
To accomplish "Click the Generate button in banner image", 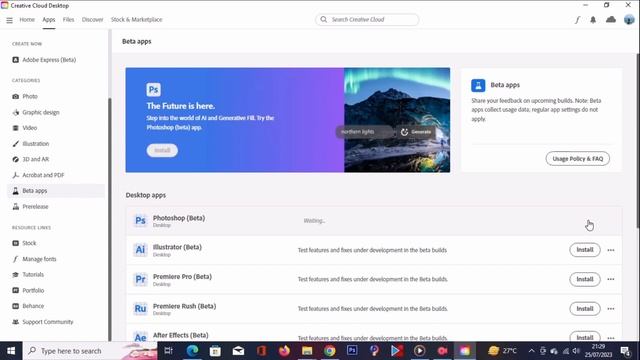I will pos(416,132).
